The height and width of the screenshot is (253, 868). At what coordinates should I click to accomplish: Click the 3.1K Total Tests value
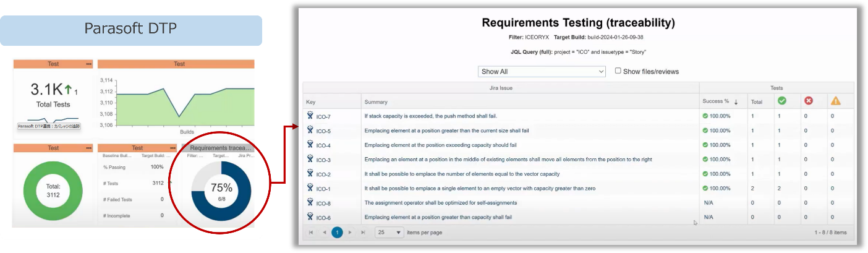click(47, 90)
